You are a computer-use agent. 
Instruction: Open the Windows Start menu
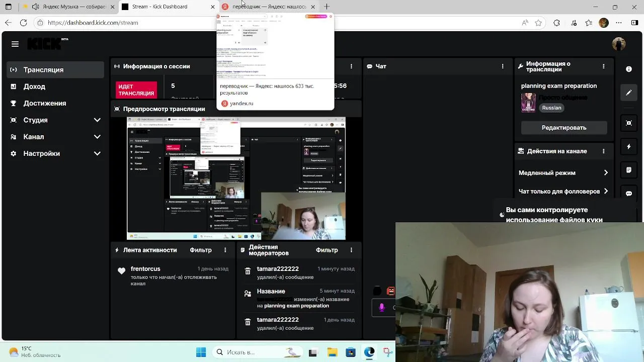point(201,352)
